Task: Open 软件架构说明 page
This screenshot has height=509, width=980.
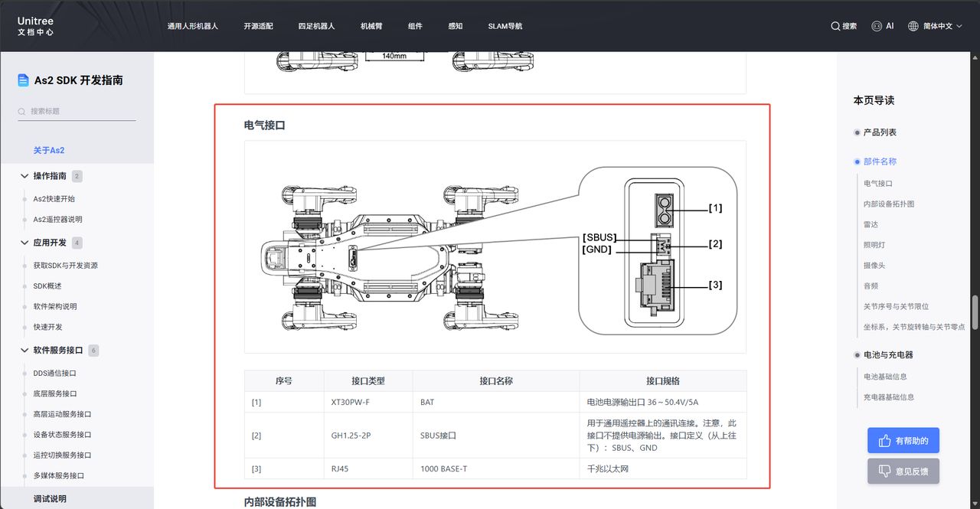Action: (x=55, y=307)
